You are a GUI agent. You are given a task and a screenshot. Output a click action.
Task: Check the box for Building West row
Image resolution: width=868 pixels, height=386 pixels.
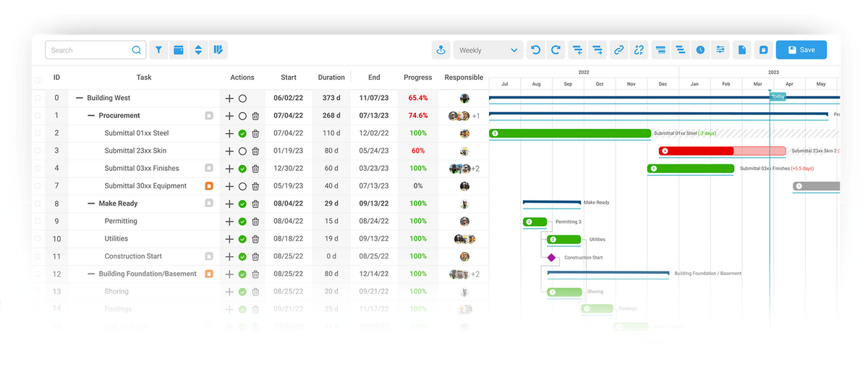(x=38, y=98)
